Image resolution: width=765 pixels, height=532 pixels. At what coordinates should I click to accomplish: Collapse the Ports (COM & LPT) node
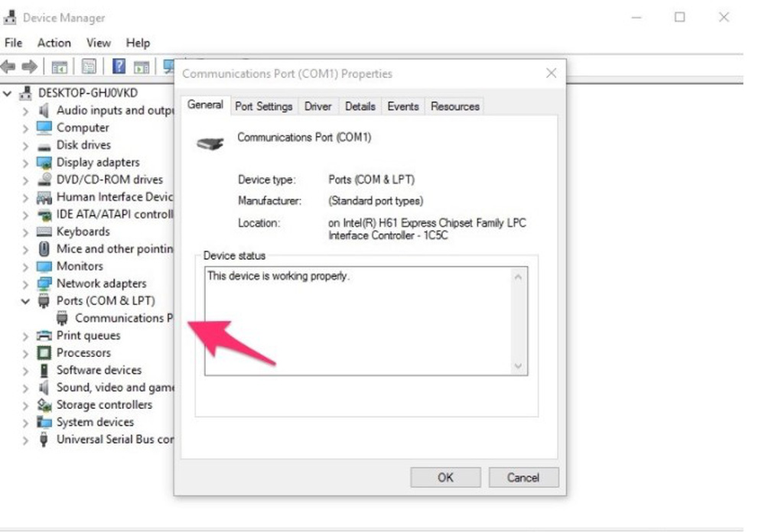pyautogui.click(x=26, y=301)
